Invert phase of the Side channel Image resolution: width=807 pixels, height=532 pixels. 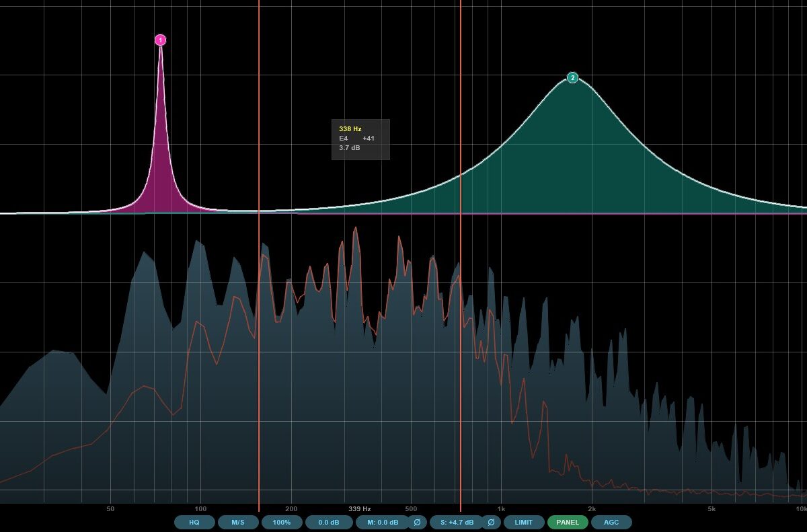(491, 523)
